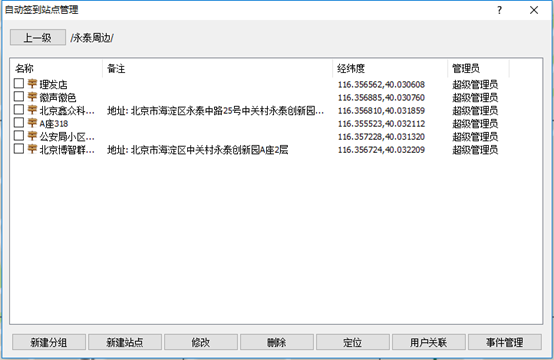
Task: Click the signpost icon beside 理发店
Action: [32, 84]
